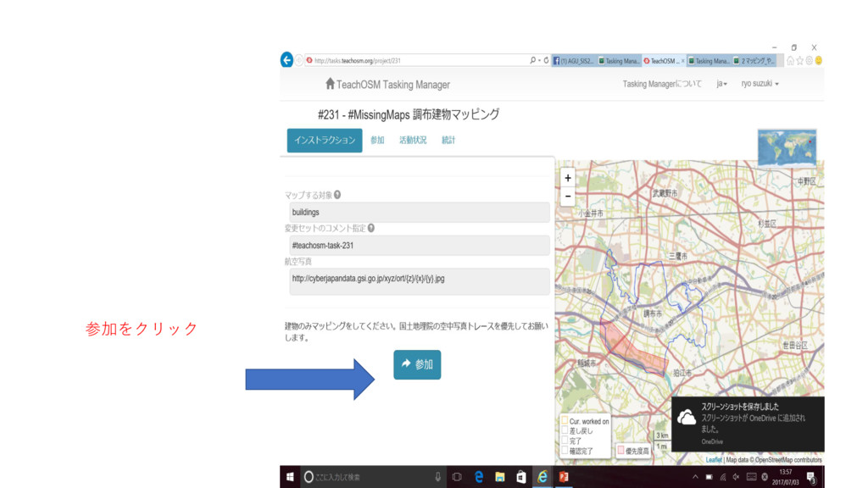Screen dimensions: 868x488
Task: Zoom in on the map
Action: [x=568, y=178]
